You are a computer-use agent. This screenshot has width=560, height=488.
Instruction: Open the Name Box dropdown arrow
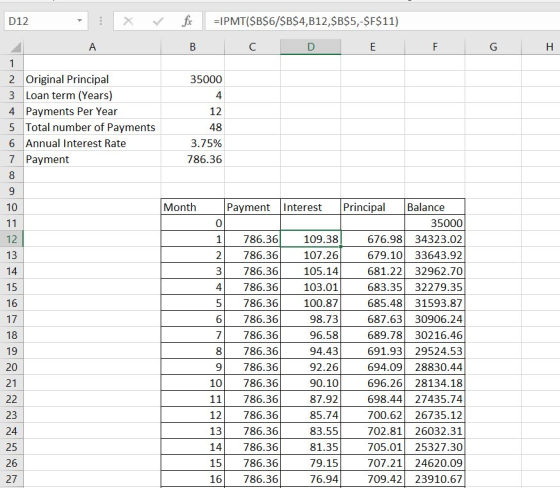click(80, 21)
